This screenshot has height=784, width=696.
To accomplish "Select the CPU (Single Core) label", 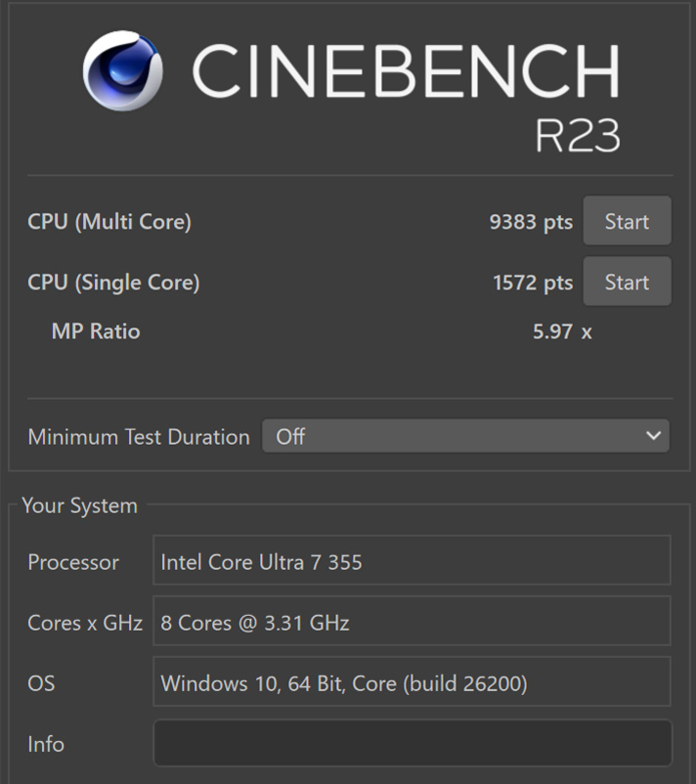I will 113,283.
